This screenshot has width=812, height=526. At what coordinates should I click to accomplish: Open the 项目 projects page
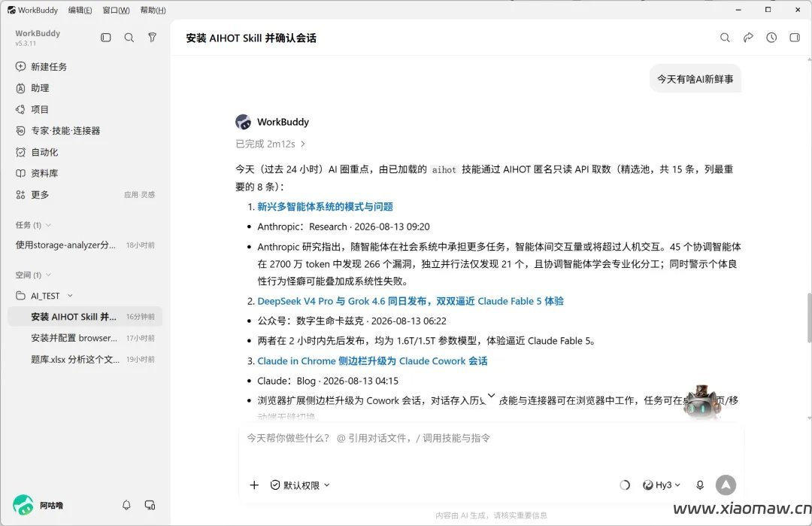[x=32, y=109]
